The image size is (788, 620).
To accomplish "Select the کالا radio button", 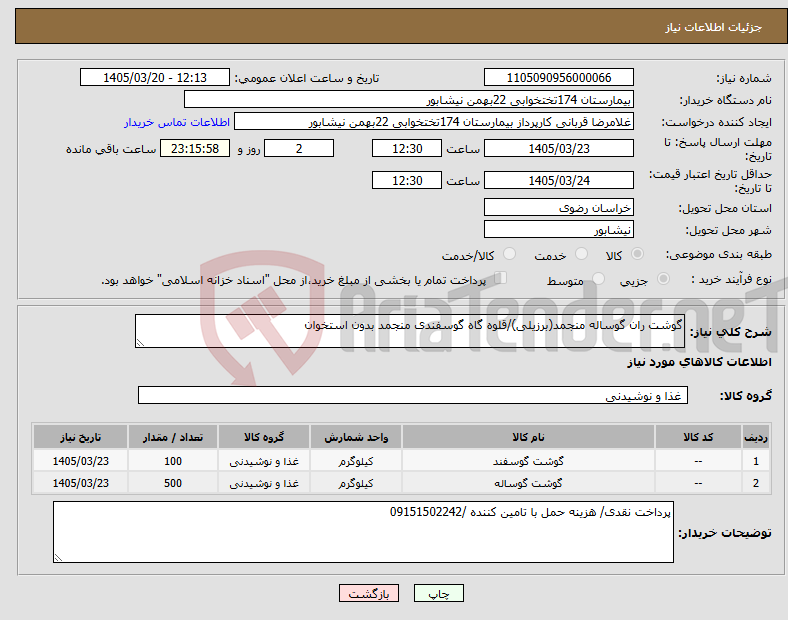I will coord(637,254).
